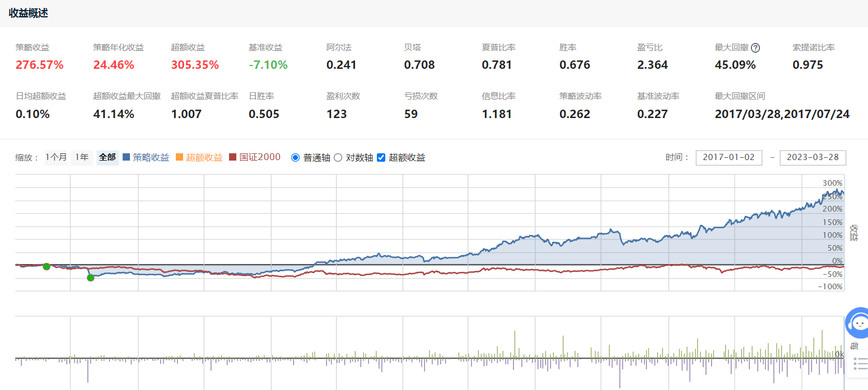Select the 普通轴 radio button
This screenshot has width=868, height=390.
296,158
